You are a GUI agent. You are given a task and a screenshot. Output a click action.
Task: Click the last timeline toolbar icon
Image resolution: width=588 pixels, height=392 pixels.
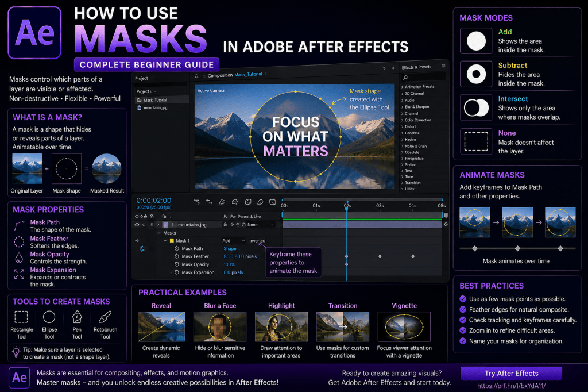[273, 202]
